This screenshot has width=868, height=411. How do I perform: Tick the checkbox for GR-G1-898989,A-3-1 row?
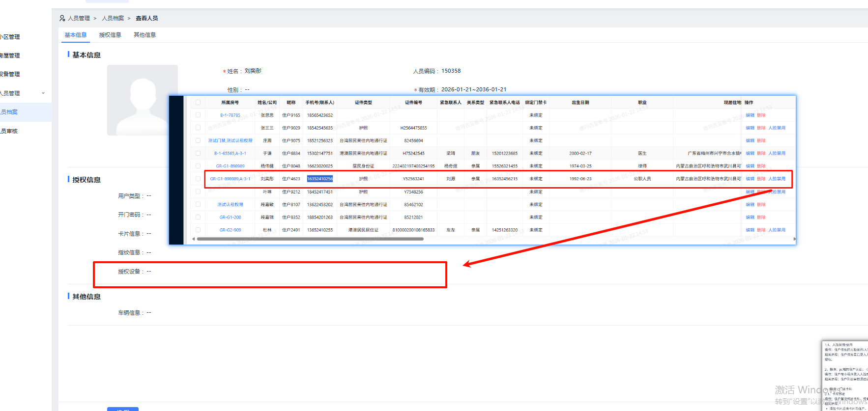198,179
